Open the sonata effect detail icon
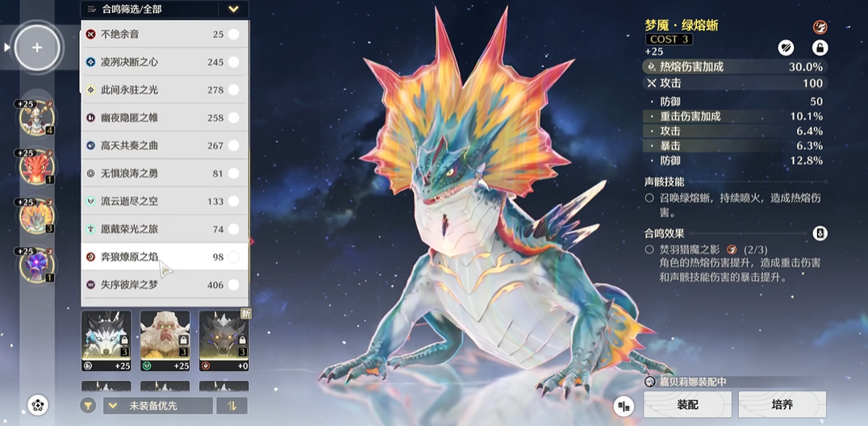The height and width of the screenshot is (426, 868). pyautogui.click(x=820, y=234)
